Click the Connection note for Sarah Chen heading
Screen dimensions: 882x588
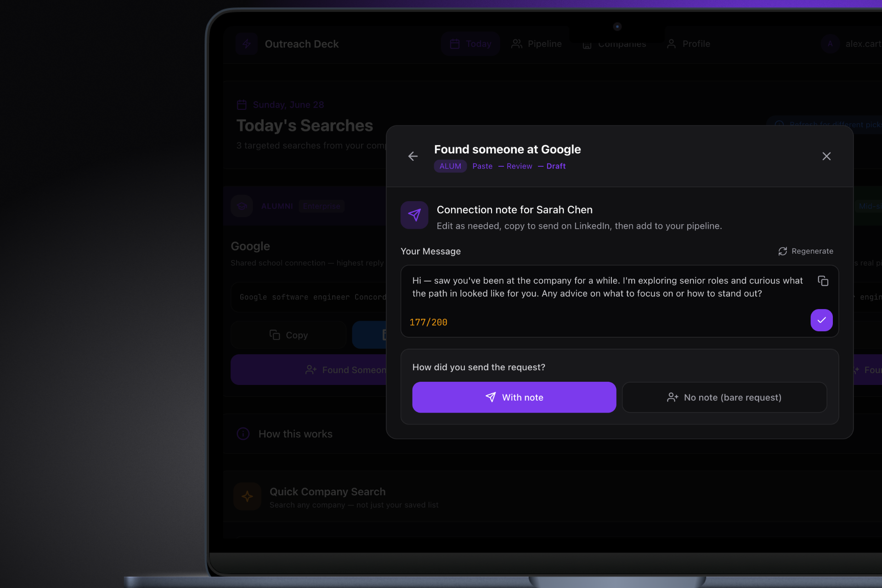click(x=514, y=210)
